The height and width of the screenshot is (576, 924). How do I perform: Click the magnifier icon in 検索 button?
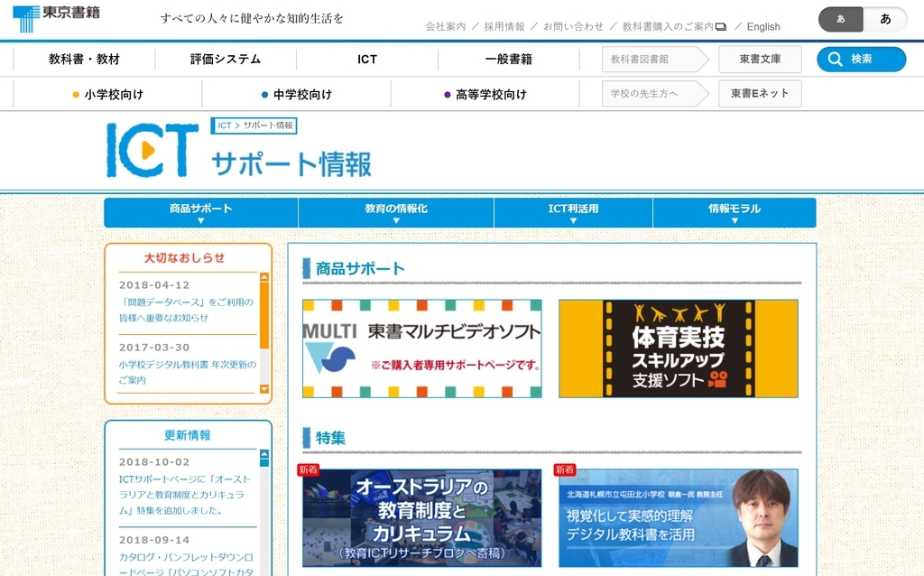coord(835,59)
